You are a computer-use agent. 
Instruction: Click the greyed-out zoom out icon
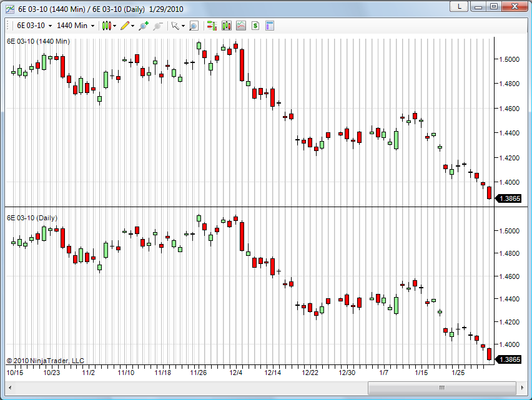158,26
